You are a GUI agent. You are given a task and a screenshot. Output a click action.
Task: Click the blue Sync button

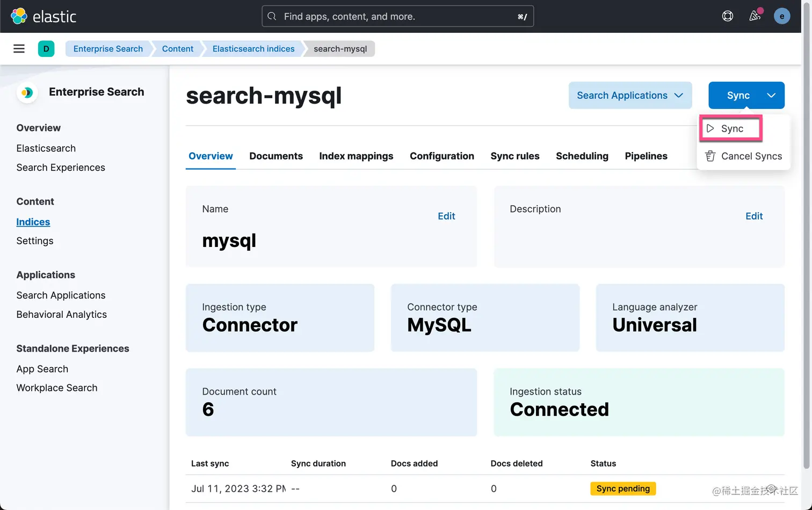coord(738,95)
